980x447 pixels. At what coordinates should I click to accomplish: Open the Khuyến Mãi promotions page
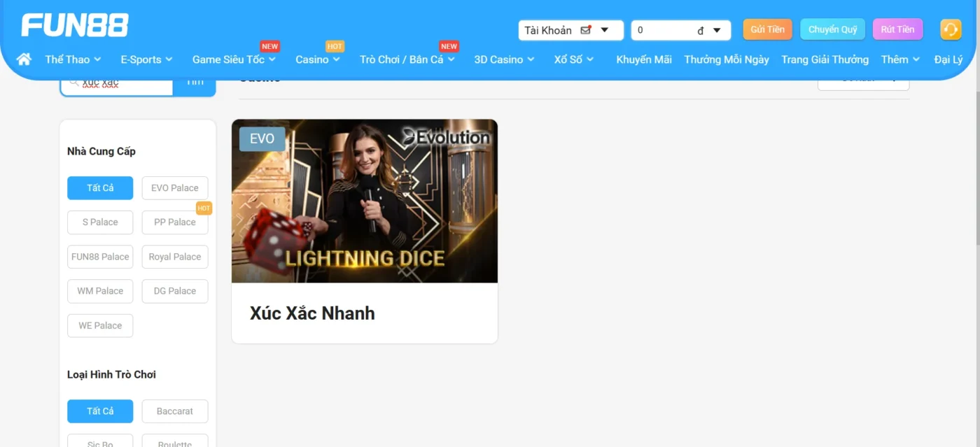pos(643,59)
